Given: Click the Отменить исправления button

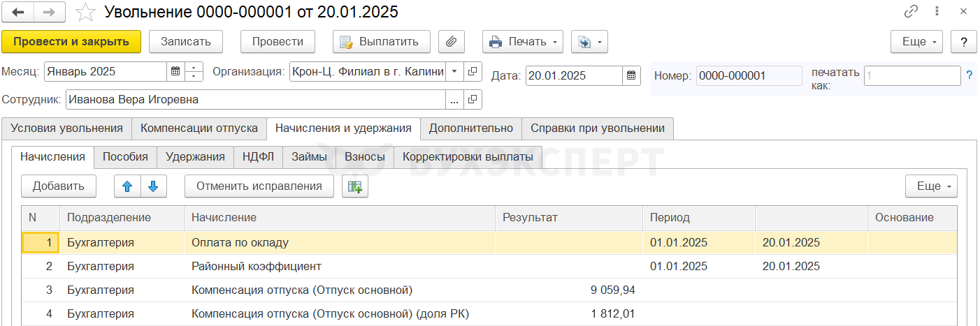Looking at the screenshot, I should coord(259,186).
